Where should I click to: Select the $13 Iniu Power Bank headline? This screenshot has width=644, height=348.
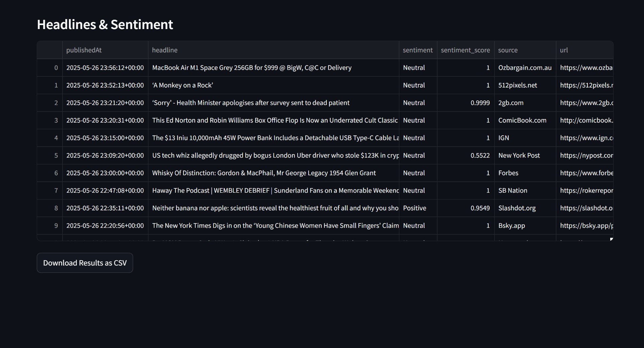point(274,138)
